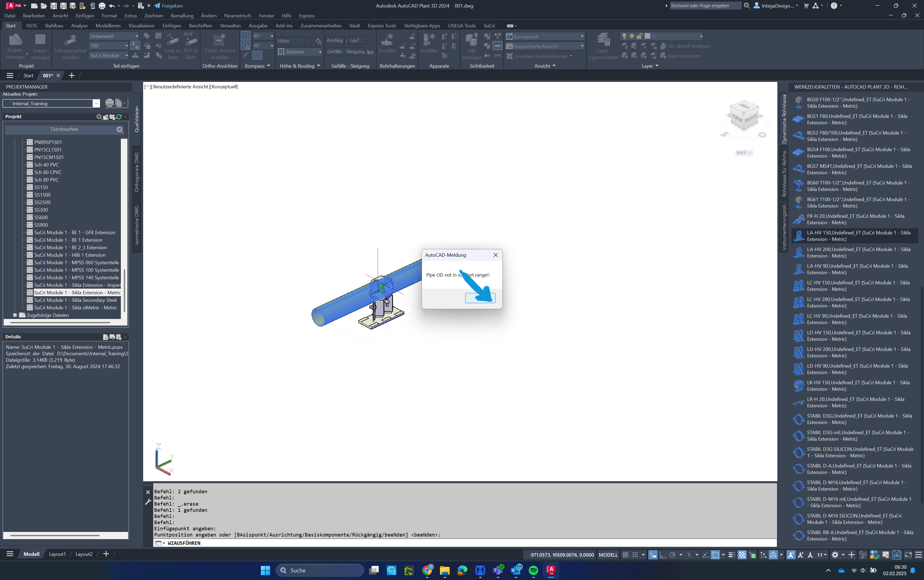Select the LK-HV 150 support palette tool

[x=854, y=386]
